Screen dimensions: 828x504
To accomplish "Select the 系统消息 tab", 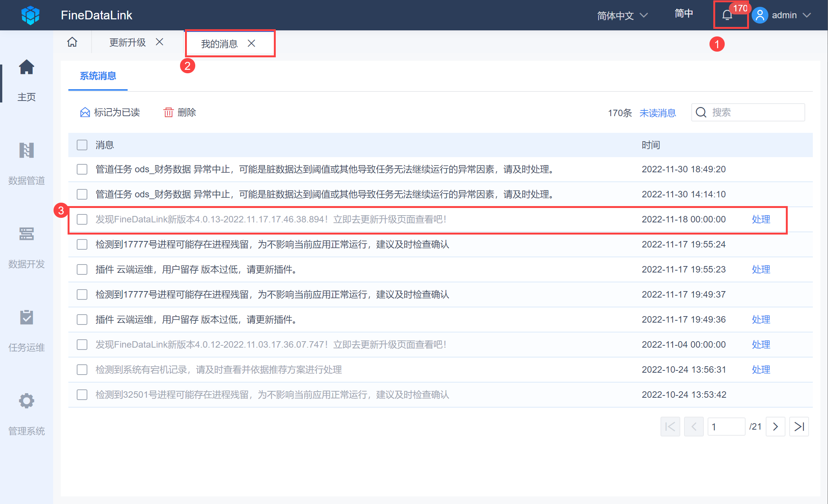I will pyautogui.click(x=98, y=76).
